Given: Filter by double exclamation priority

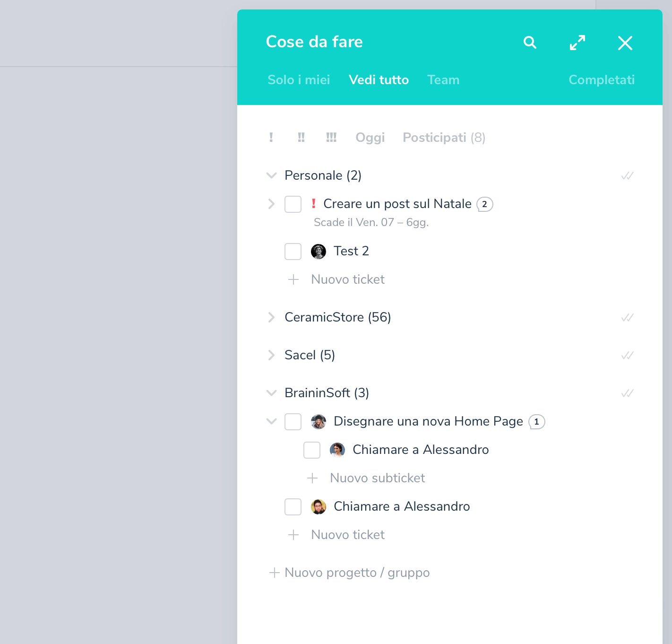Looking at the screenshot, I should coord(301,138).
